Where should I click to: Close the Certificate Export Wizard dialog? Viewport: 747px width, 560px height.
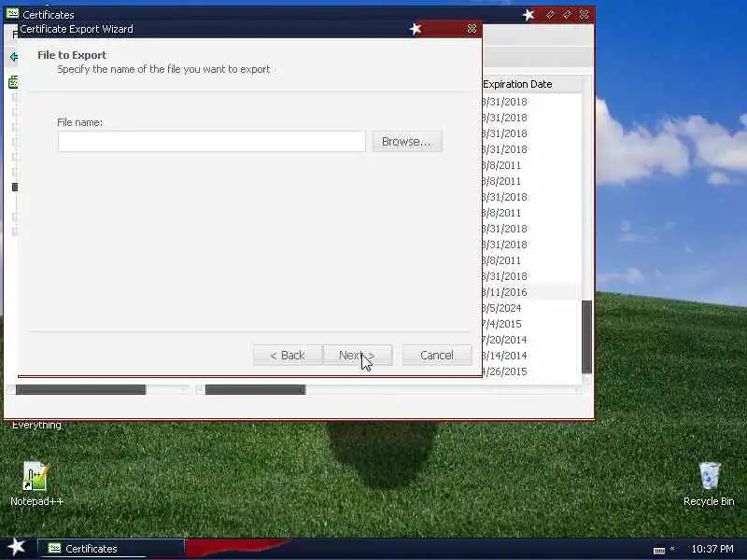click(472, 29)
